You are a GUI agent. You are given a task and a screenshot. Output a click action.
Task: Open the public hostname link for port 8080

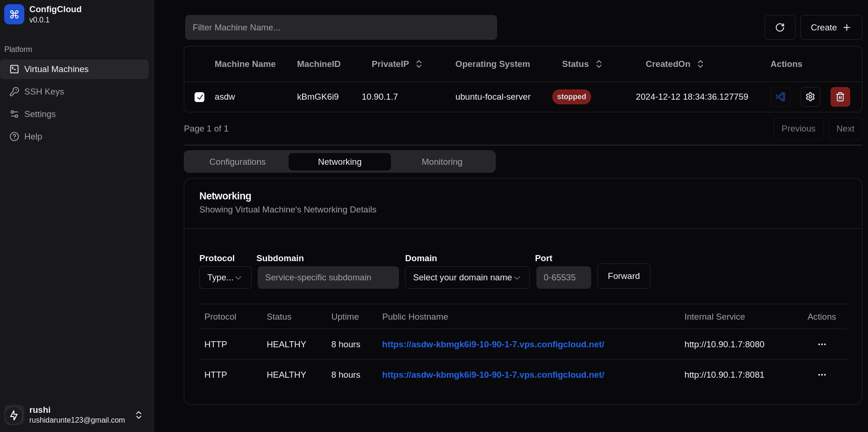coord(493,344)
